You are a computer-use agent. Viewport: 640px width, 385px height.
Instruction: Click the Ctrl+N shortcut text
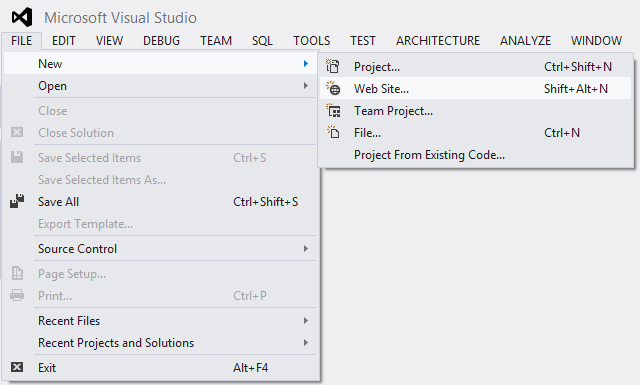pos(562,133)
